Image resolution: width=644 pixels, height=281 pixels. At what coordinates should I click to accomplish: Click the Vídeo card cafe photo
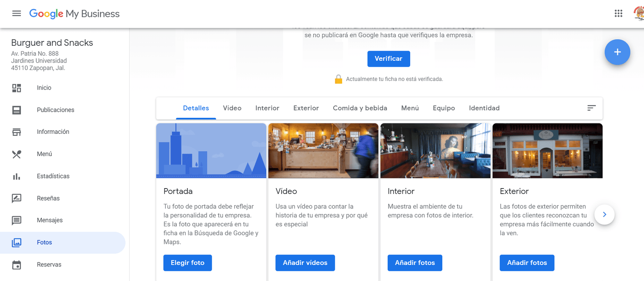323,151
